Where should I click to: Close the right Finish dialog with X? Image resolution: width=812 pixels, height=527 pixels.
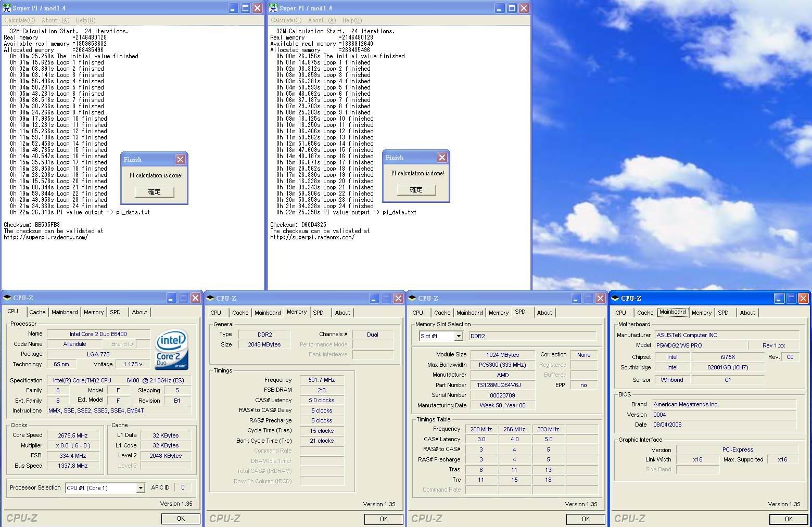[442, 157]
